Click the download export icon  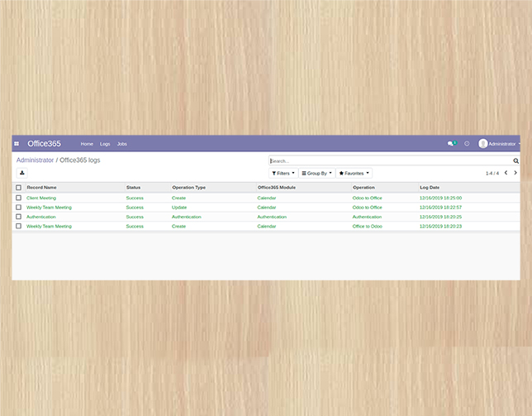(x=22, y=173)
